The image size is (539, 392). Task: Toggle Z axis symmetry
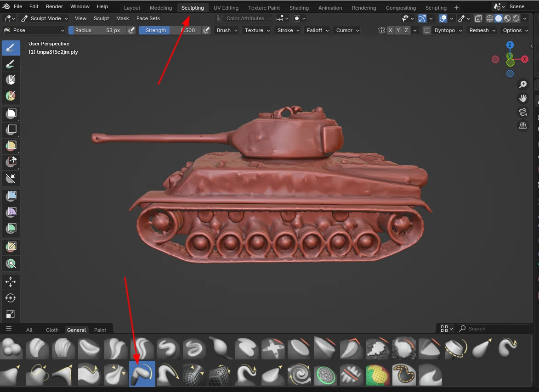point(406,30)
